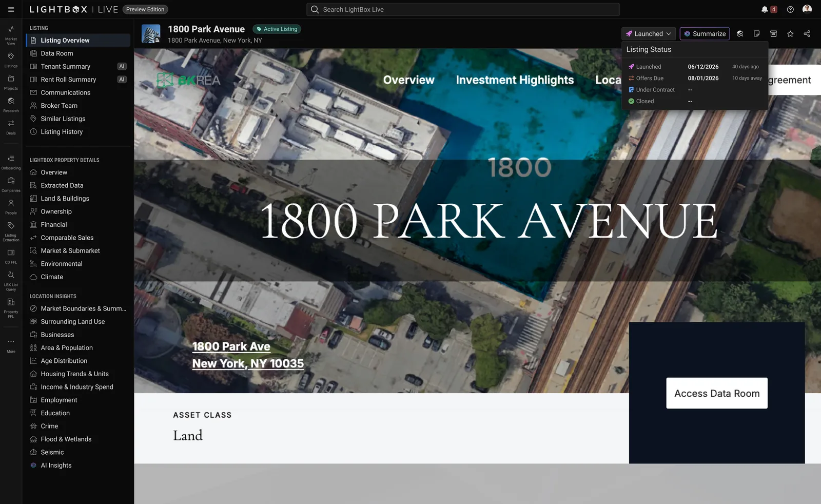Click the Under Contract status row
Viewport: 821px width, 504px height.
[695, 90]
